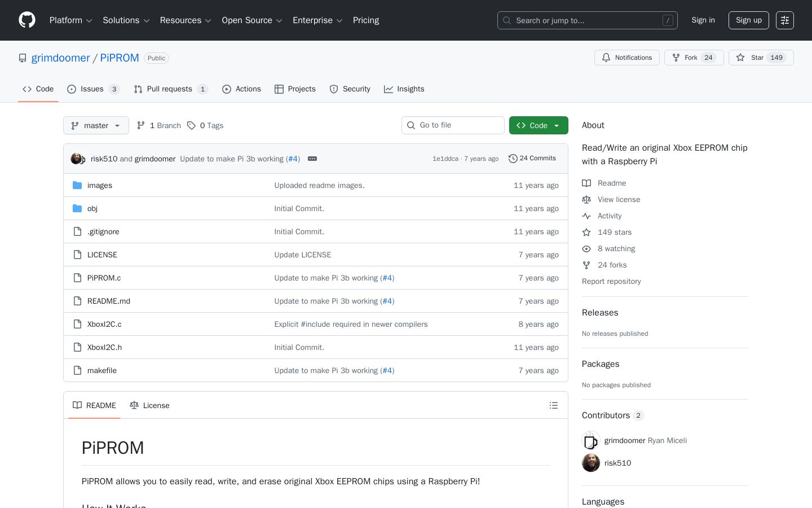Open the LICENSE file
This screenshot has height=508, width=812.
pos(102,255)
